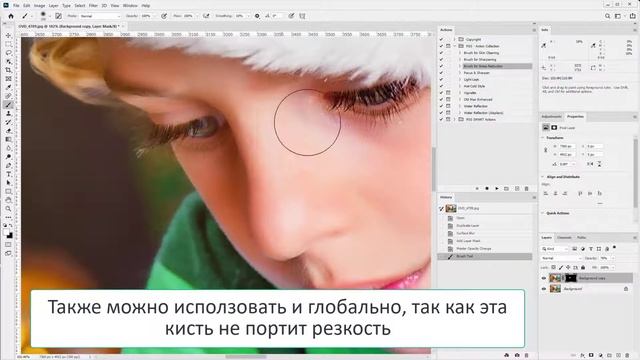640x360 pixels.
Task: Open the brush Mode dropdown
Action: pos(100,16)
